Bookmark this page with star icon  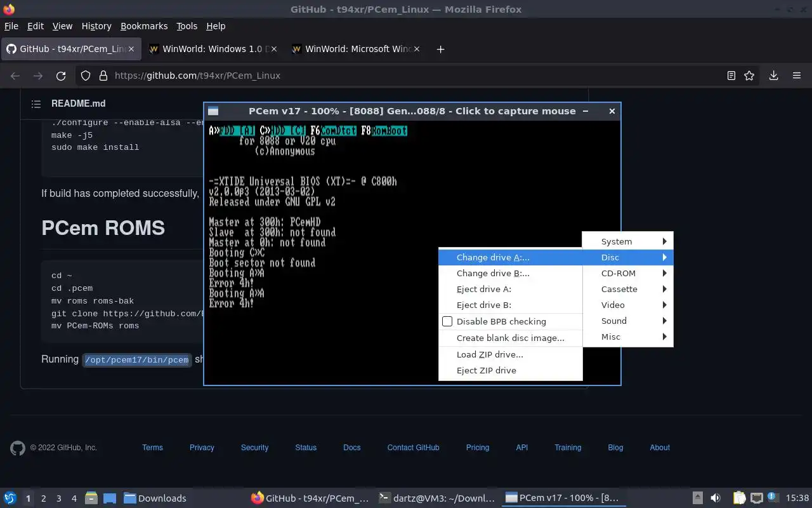point(749,76)
